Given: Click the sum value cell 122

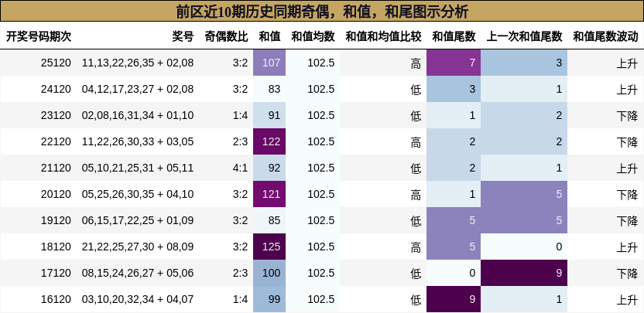Looking at the screenshot, I should 269,141.
